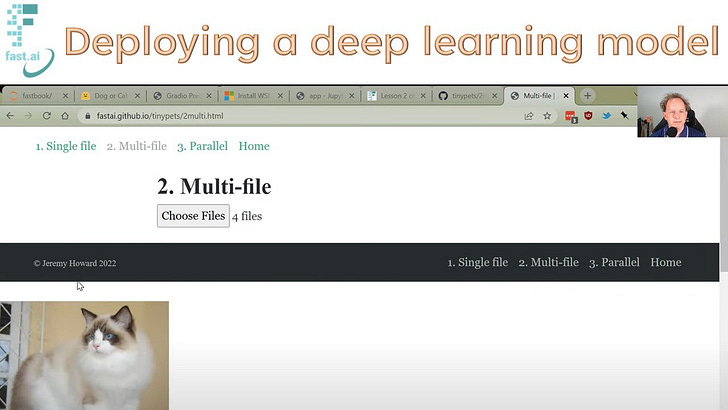This screenshot has width=728, height=410.
Task: Close the Gradio tab
Action: 209,96
